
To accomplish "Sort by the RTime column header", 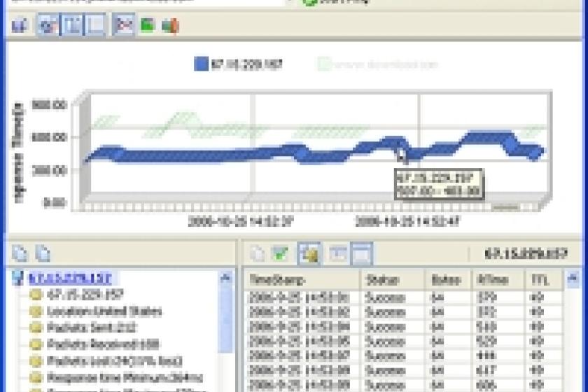I will (x=498, y=280).
